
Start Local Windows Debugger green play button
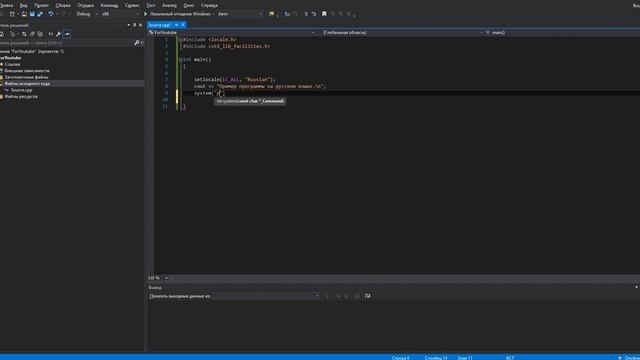(x=146, y=14)
